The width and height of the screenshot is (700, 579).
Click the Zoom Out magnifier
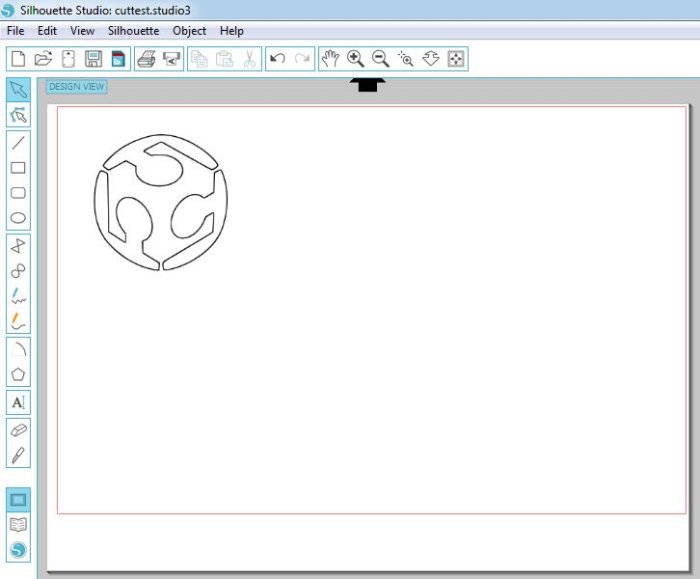(x=380, y=58)
